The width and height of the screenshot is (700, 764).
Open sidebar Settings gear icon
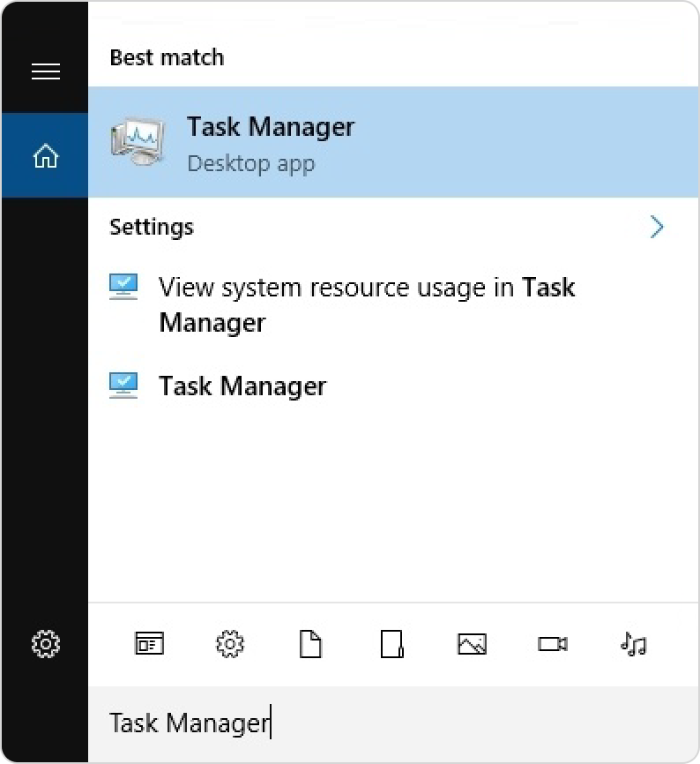(x=46, y=644)
